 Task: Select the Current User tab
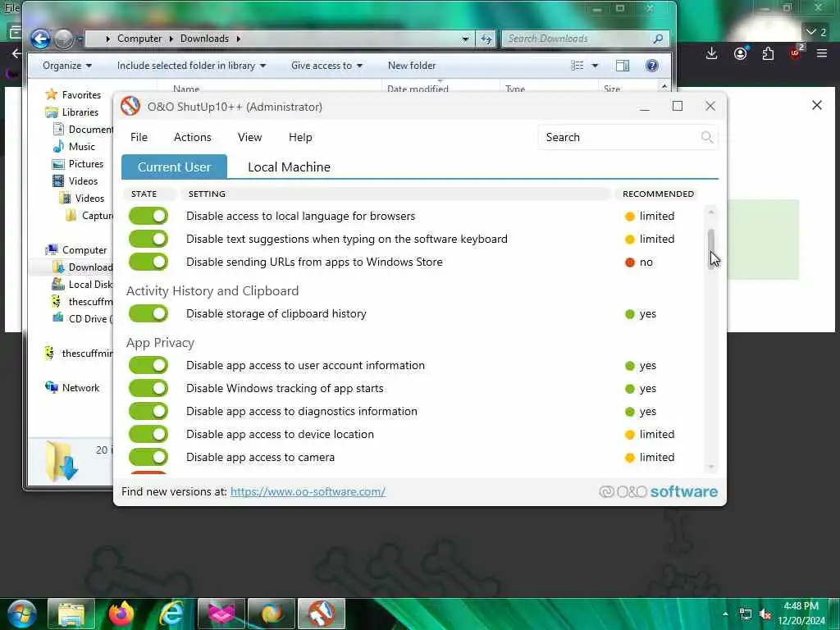click(x=174, y=167)
